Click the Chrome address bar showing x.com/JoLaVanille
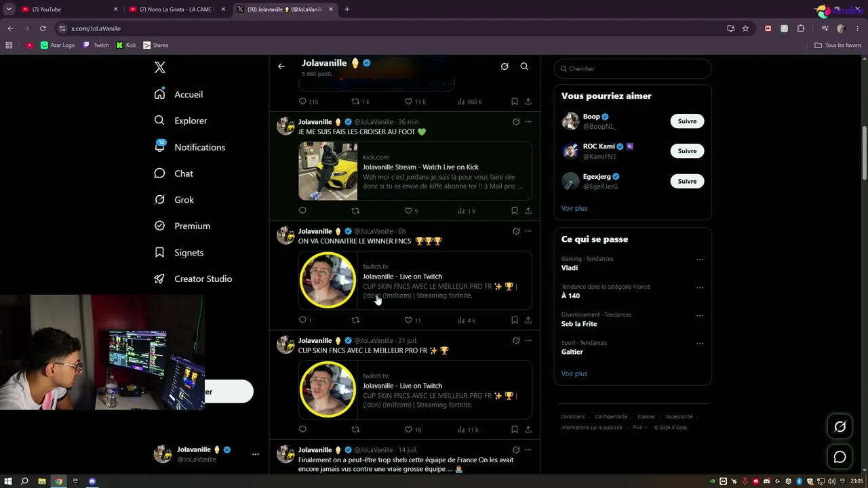Screen dimensions: 868x488 click(x=390, y=28)
